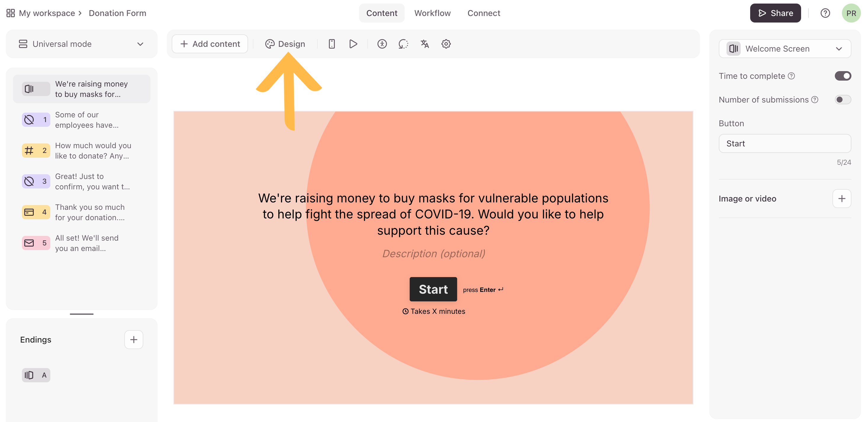868x422 pixels.
Task: Click the Share button
Action: point(775,13)
